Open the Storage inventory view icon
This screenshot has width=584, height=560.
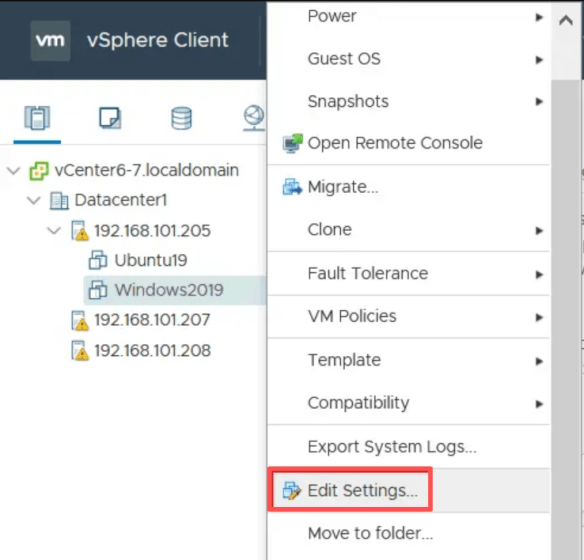coord(181,118)
